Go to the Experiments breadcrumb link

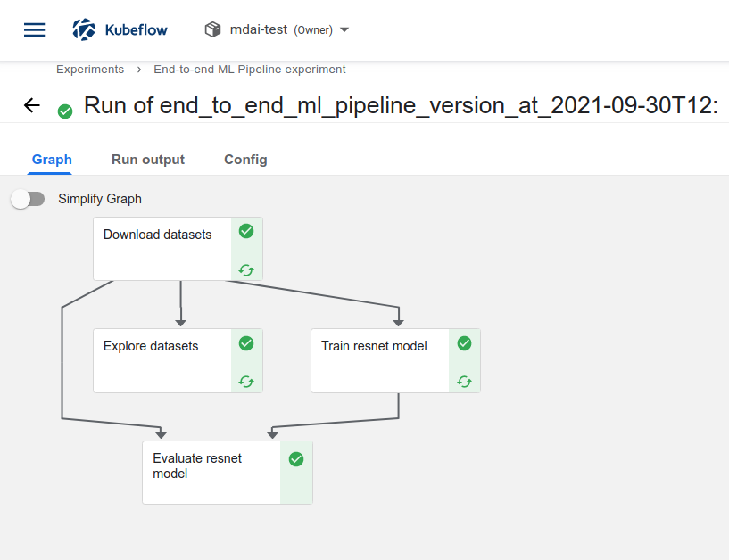tap(90, 69)
